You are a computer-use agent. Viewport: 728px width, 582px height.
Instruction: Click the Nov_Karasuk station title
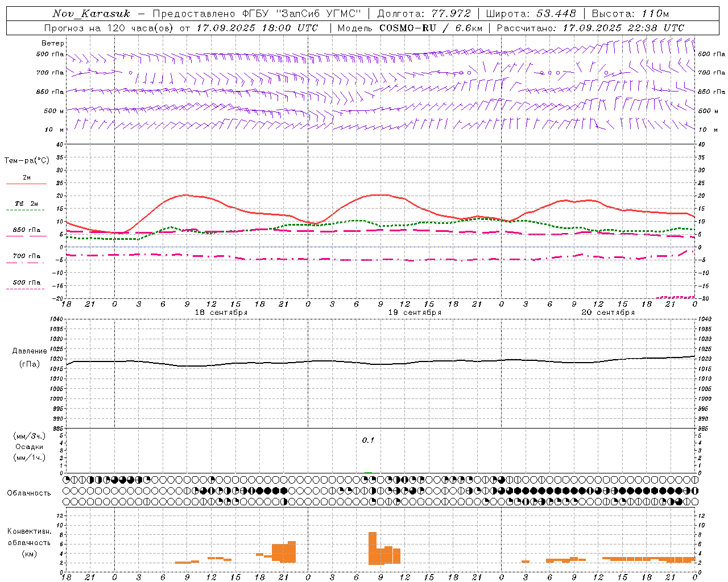point(92,14)
